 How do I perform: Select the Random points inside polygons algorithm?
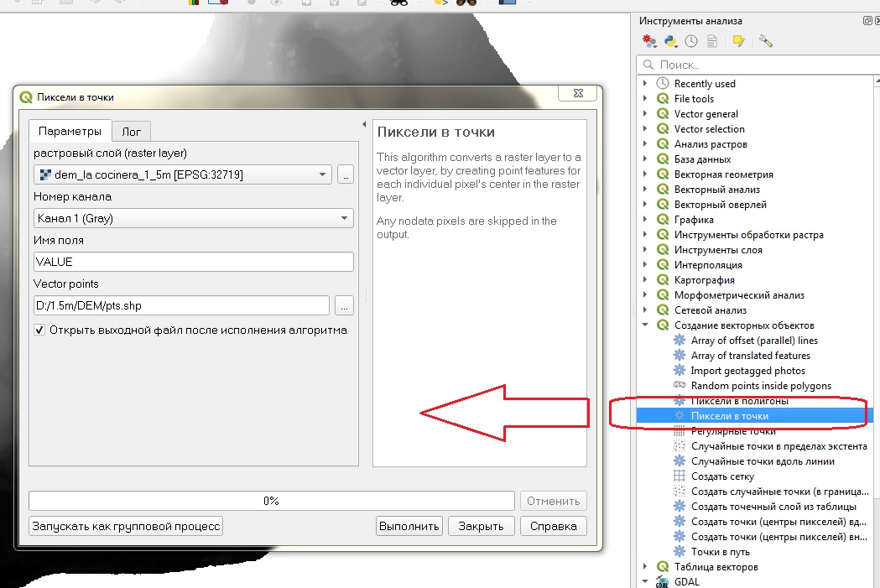[758, 385]
